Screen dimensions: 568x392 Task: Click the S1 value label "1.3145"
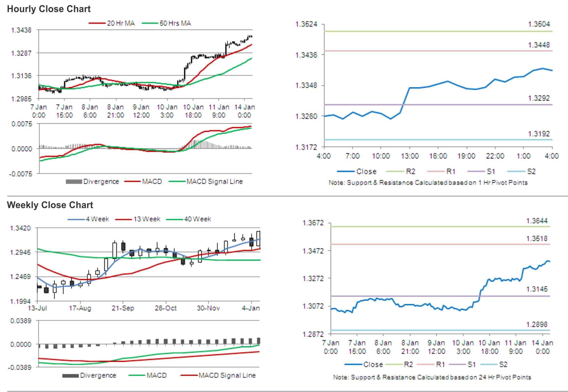(537, 289)
